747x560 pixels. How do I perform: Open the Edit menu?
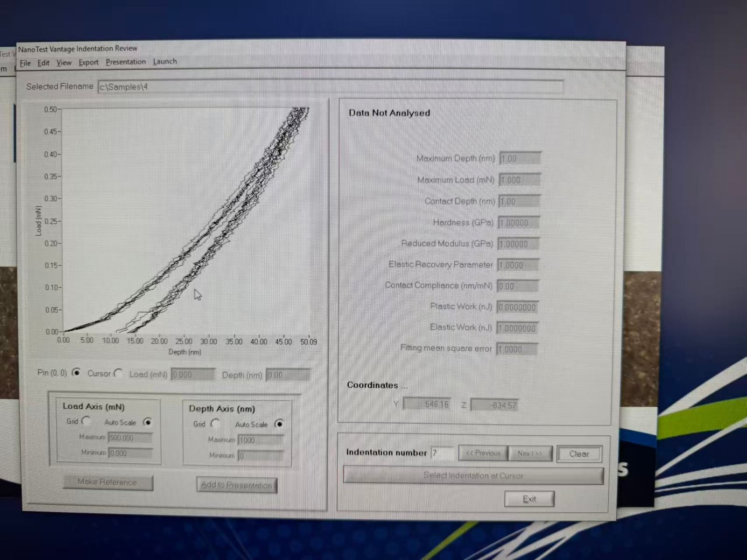click(43, 63)
